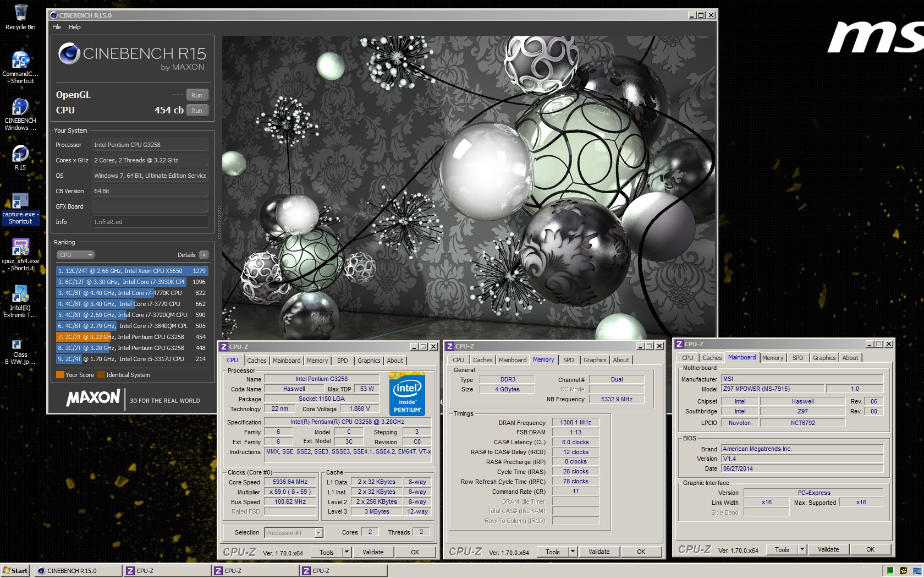Click the Start button on the taskbar
The height and width of the screenshot is (578, 924).
[15, 571]
